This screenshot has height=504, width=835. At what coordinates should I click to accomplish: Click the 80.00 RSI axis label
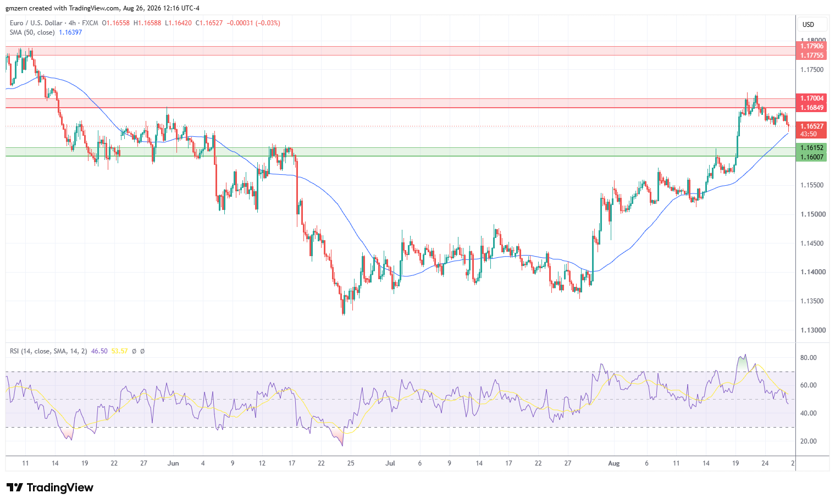tap(808, 358)
